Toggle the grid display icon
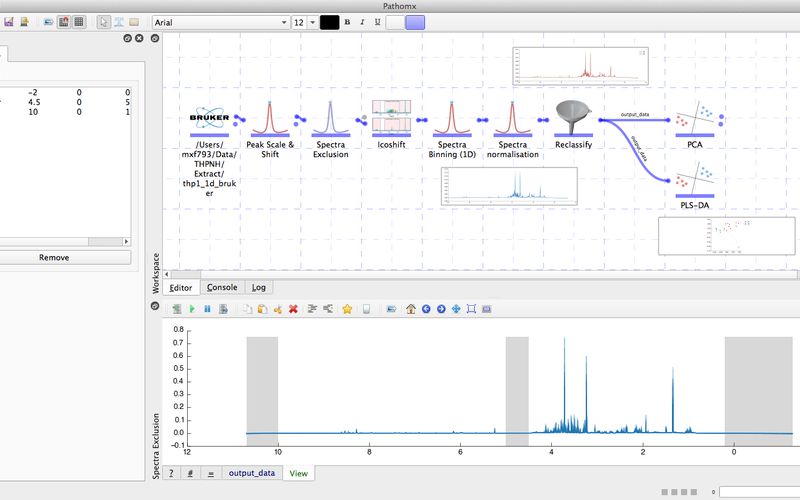 pyautogui.click(x=79, y=22)
